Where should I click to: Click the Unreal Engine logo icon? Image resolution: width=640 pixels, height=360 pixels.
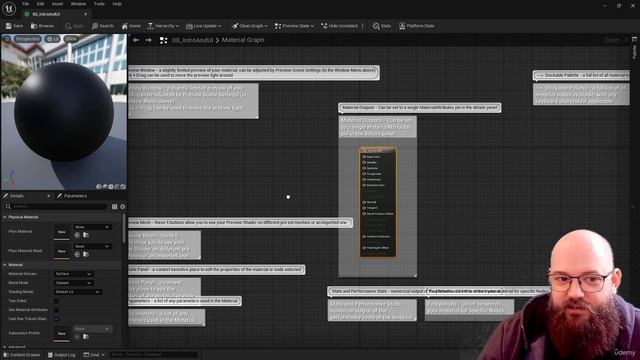9,9
